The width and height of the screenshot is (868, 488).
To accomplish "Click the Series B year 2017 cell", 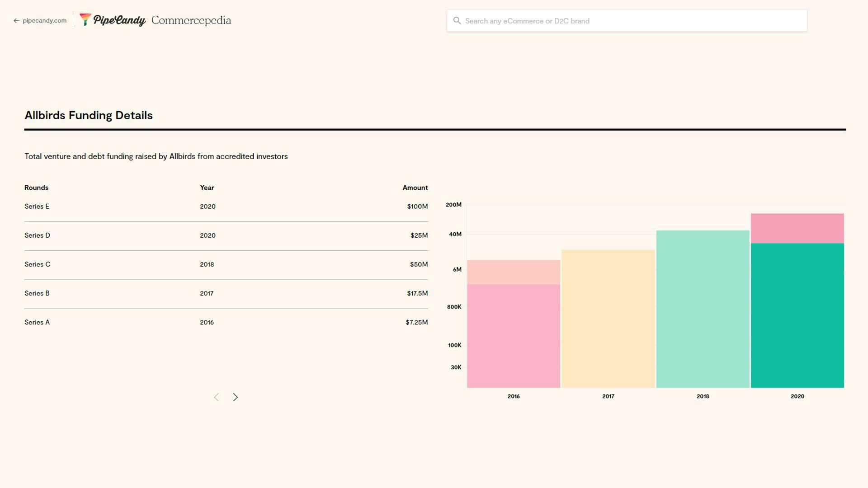I will pyautogui.click(x=207, y=293).
